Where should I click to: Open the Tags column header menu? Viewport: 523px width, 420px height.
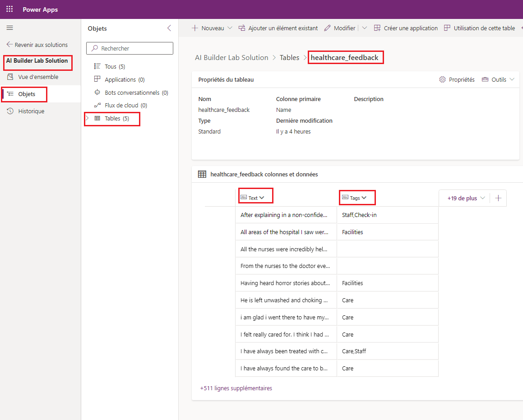364,198
